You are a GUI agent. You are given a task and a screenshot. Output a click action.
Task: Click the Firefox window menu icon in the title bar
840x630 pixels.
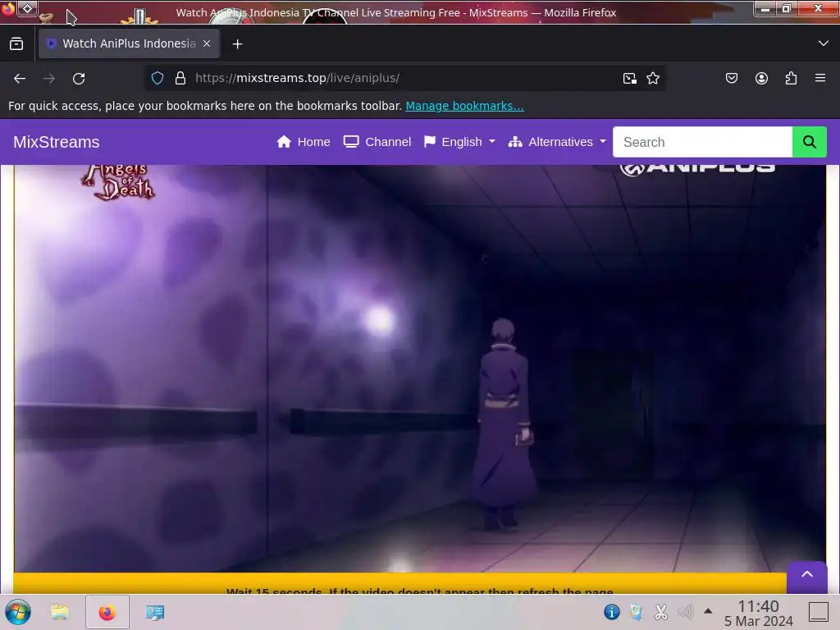(7, 9)
